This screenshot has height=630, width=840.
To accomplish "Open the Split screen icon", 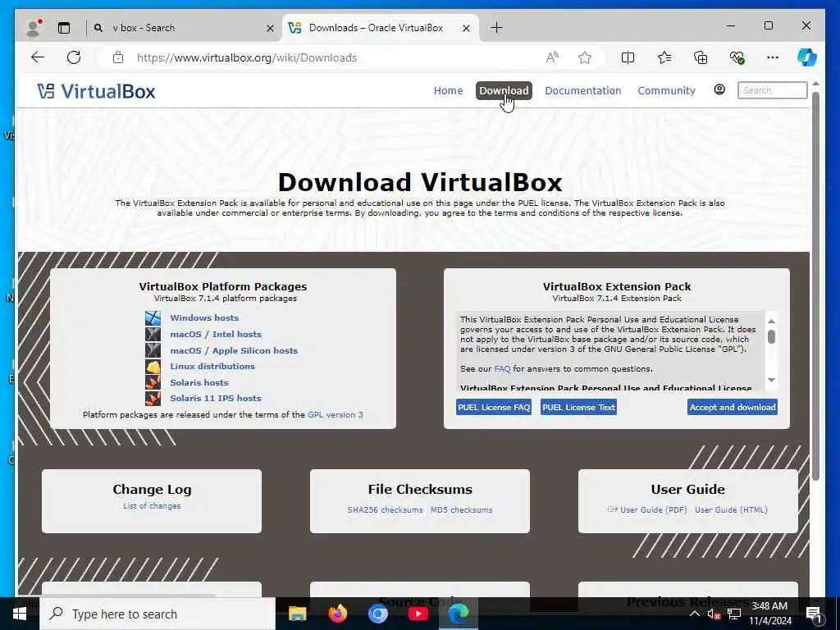I will pos(628,57).
